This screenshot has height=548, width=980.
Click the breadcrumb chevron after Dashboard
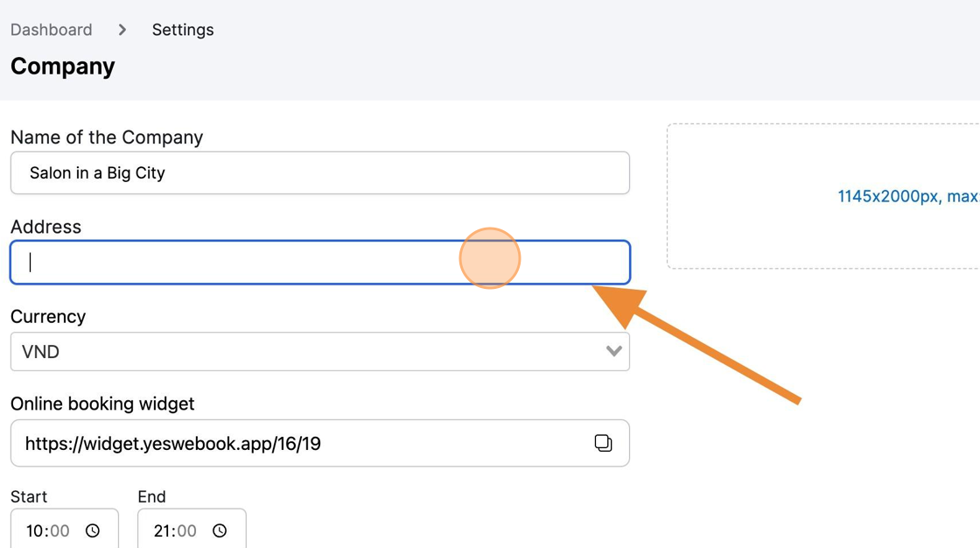click(x=122, y=30)
